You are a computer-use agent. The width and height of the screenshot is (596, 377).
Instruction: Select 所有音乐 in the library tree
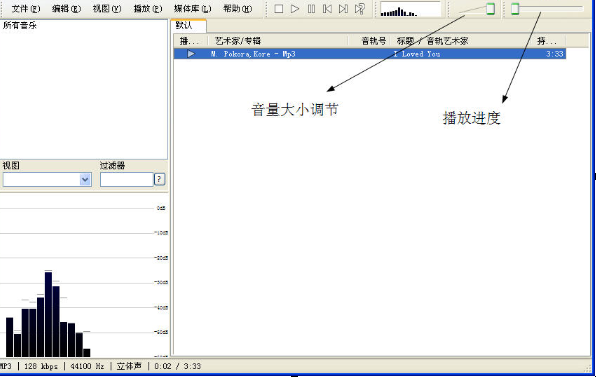20,25
